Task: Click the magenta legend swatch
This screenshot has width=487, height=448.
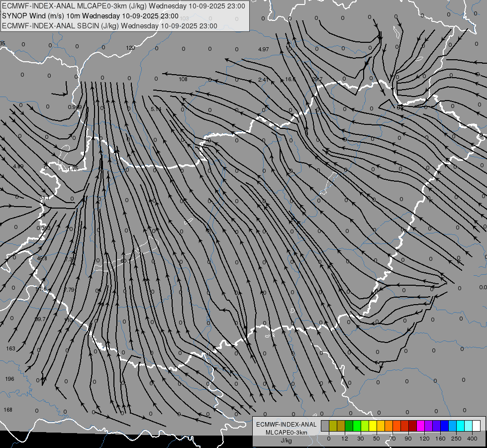Action: click(x=421, y=426)
